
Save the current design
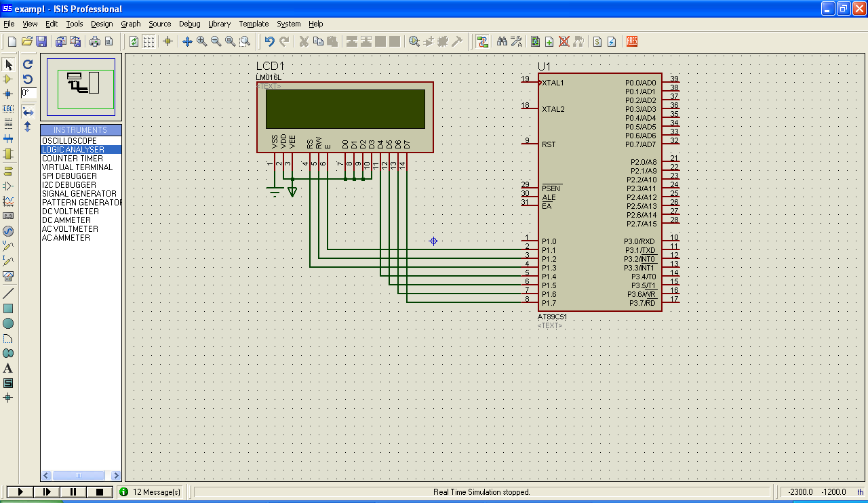click(41, 41)
